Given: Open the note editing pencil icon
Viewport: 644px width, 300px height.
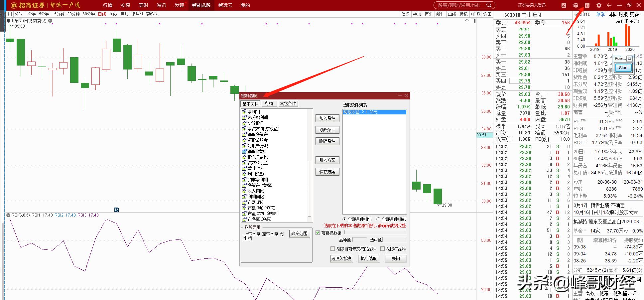Looking at the screenshot, I should pos(564,5).
